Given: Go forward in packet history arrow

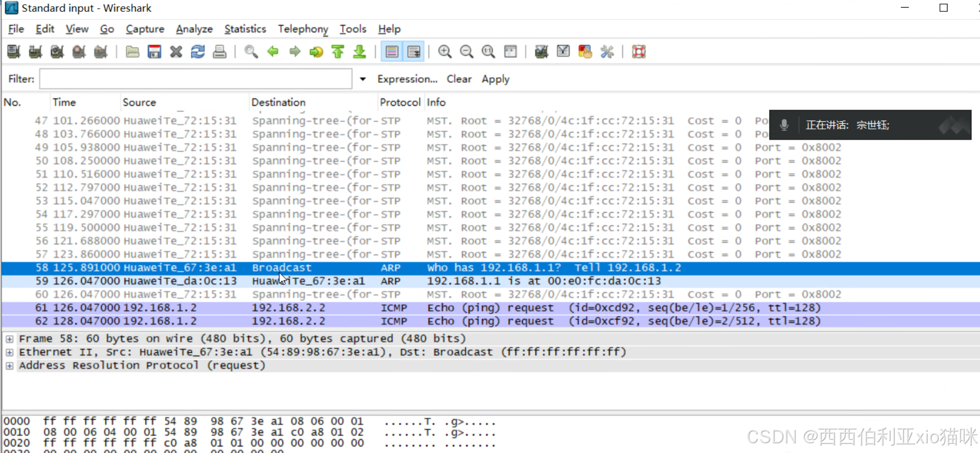Looking at the screenshot, I should [x=294, y=51].
